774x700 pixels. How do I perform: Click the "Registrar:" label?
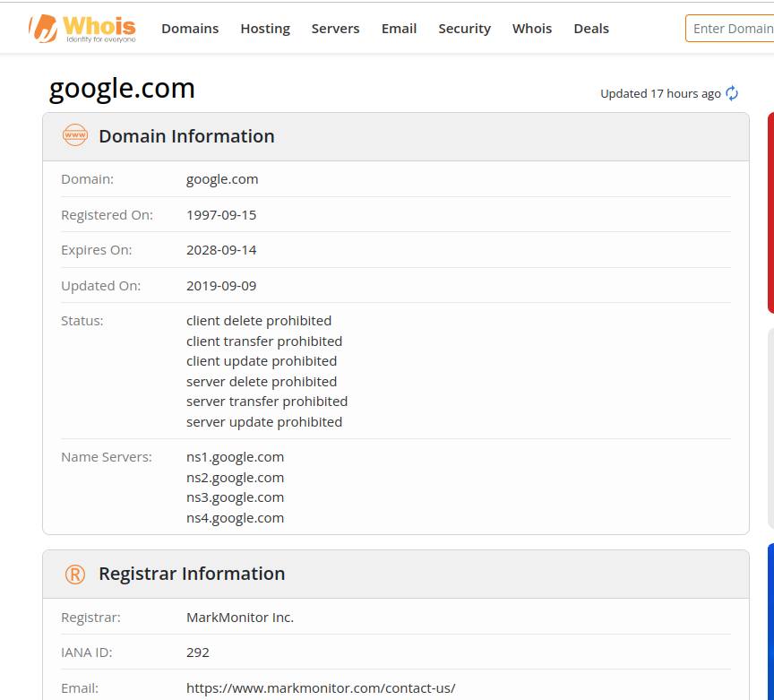[x=90, y=618]
